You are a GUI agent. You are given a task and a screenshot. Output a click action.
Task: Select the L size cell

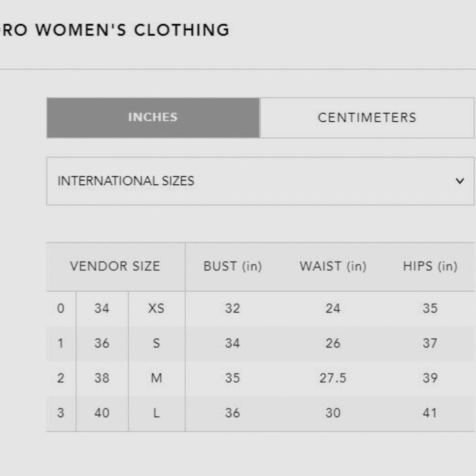tap(156, 413)
